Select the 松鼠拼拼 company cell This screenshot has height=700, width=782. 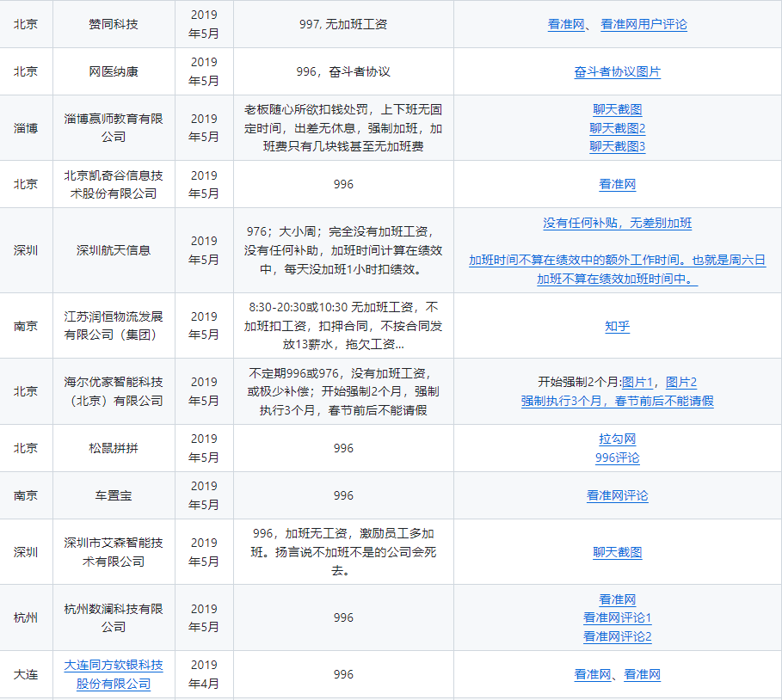[x=114, y=448]
